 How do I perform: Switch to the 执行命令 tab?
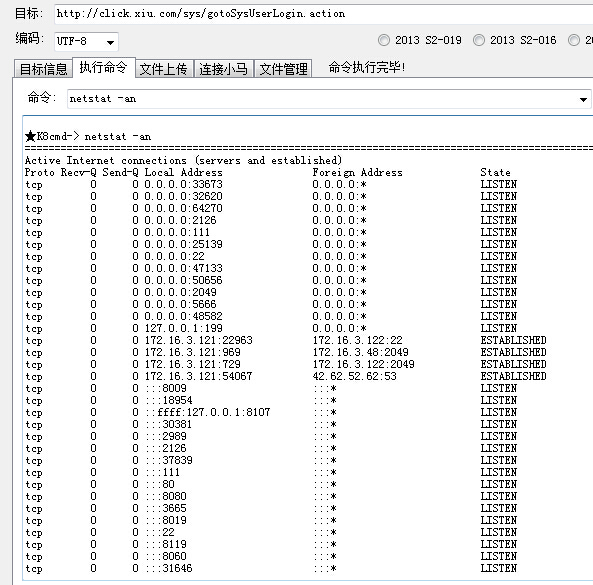click(103, 68)
